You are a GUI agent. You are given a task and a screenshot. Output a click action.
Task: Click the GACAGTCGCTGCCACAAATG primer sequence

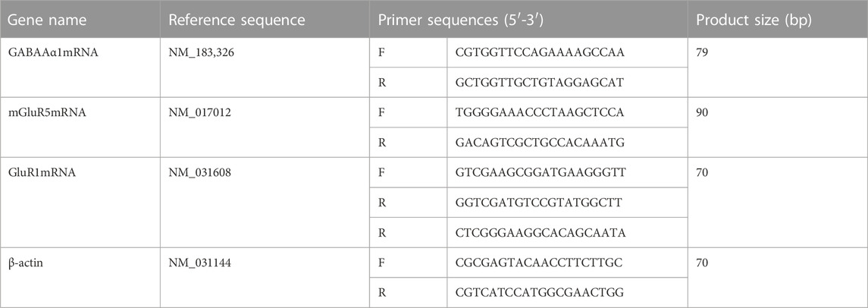click(x=525, y=143)
